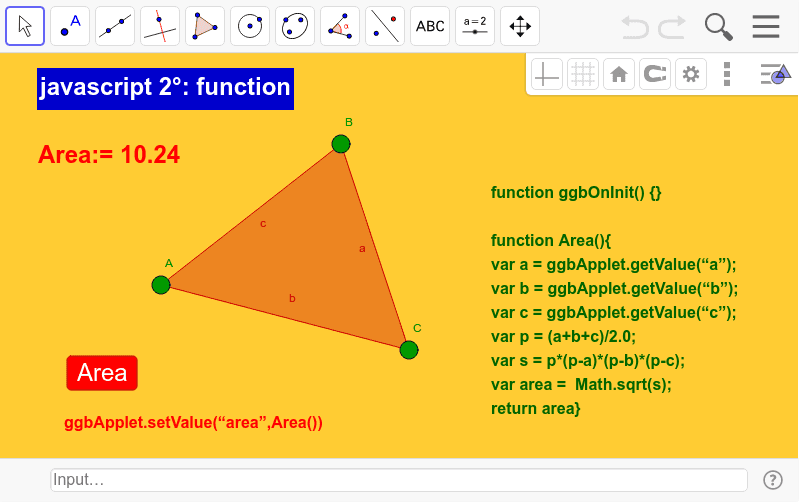Click side label 'b' on triangle
800x503 pixels.
[x=292, y=298]
